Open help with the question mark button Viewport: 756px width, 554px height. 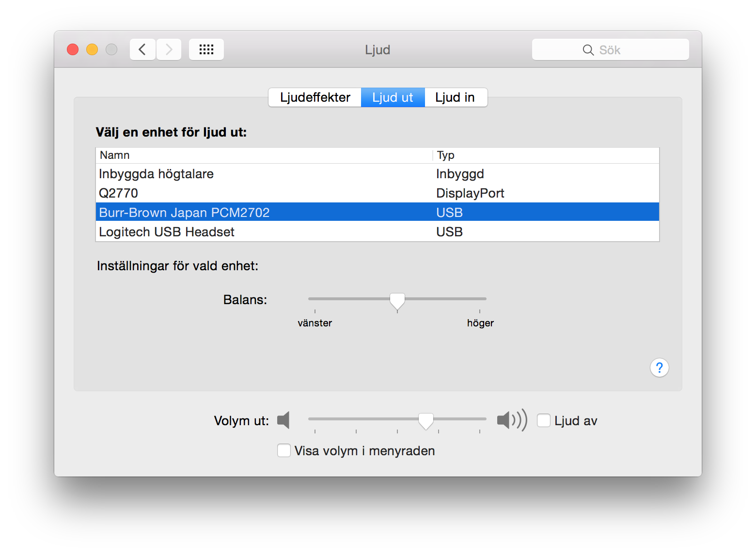point(659,368)
